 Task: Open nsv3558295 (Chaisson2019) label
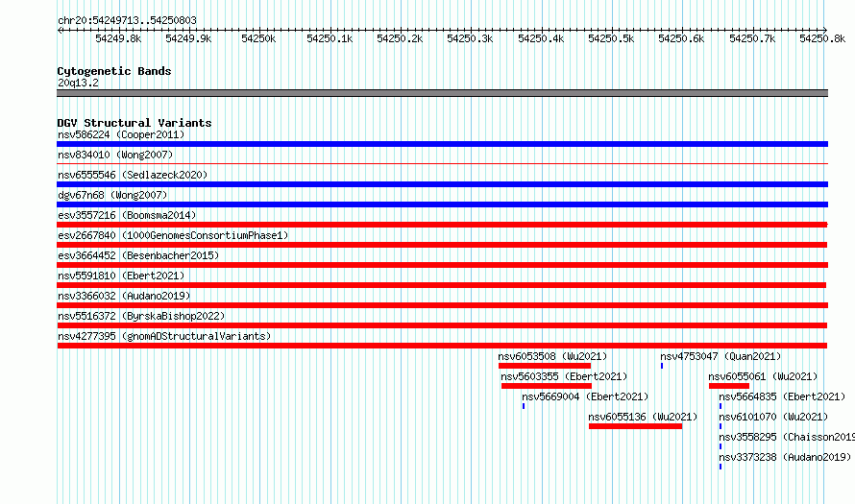(x=787, y=437)
